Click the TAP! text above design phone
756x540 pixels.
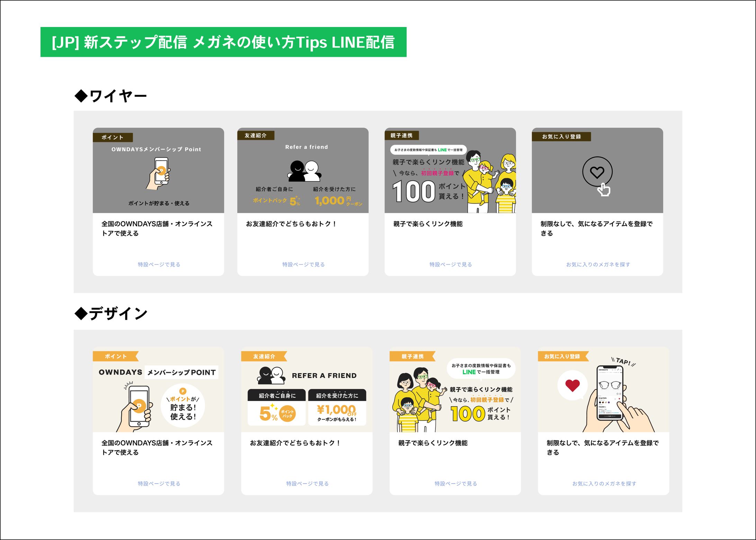click(x=623, y=361)
